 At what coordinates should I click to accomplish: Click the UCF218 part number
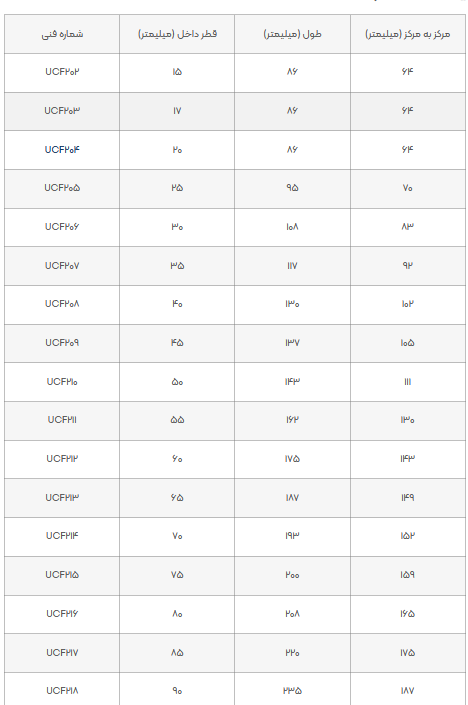pos(62,691)
